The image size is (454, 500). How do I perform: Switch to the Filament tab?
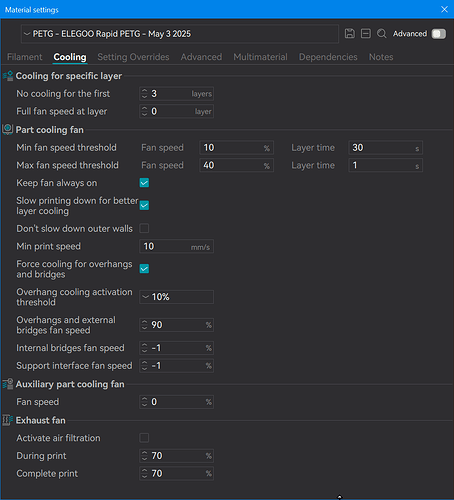point(25,57)
